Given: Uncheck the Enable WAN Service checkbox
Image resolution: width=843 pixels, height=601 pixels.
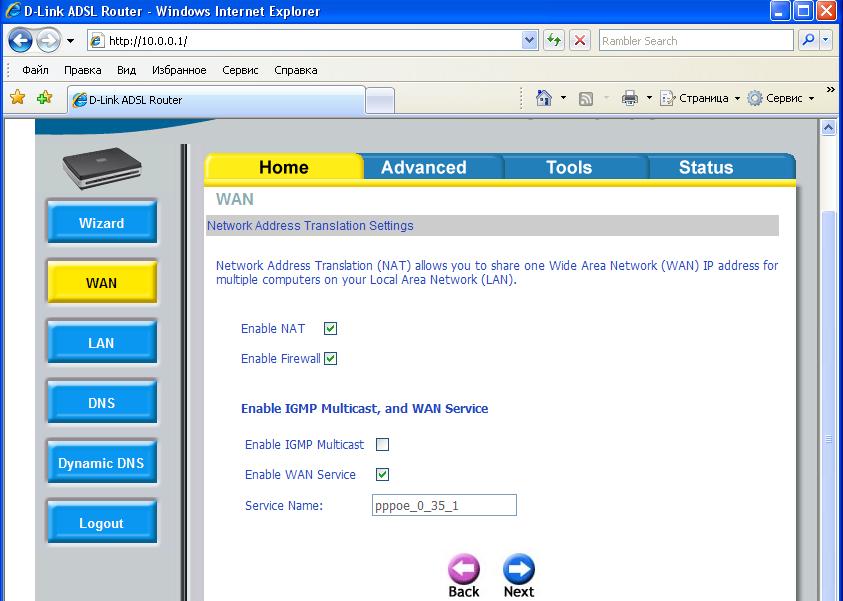Looking at the screenshot, I should click(382, 475).
